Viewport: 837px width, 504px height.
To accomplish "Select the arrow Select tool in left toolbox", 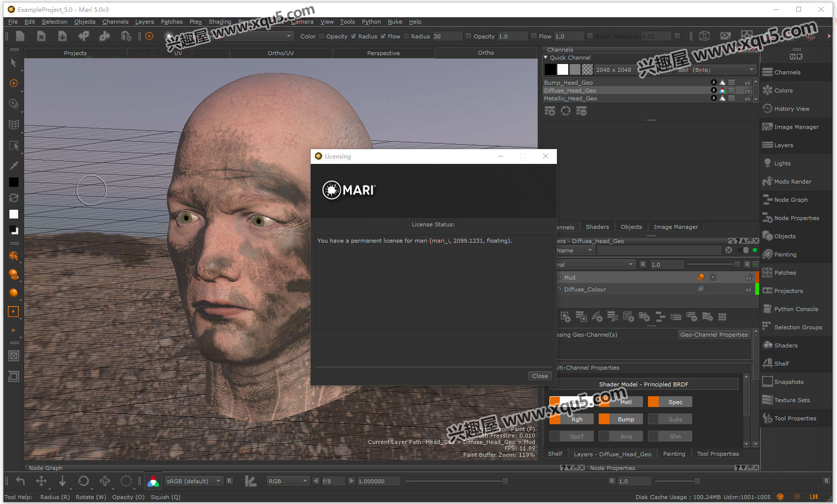I will click(14, 63).
